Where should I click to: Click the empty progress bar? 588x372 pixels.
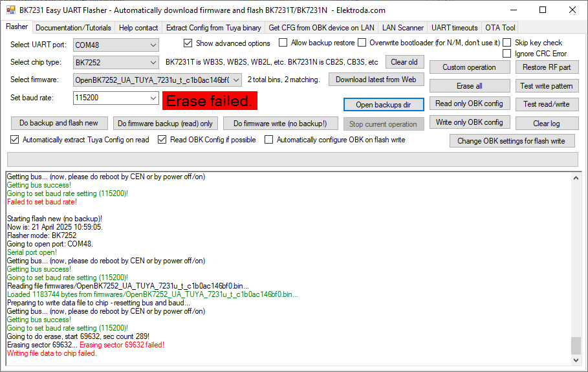tap(292, 159)
